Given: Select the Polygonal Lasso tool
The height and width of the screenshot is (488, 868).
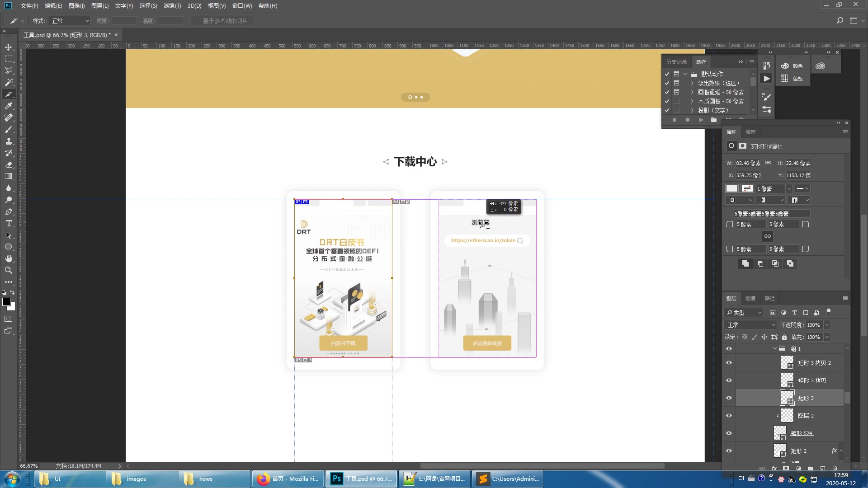Looking at the screenshot, I should click(x=9, y=70).
